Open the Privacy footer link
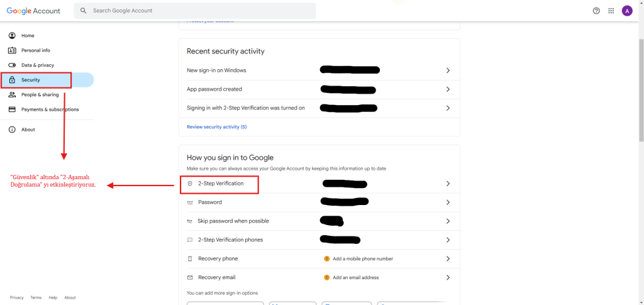 pyautogui.click(x=16, y=297)
